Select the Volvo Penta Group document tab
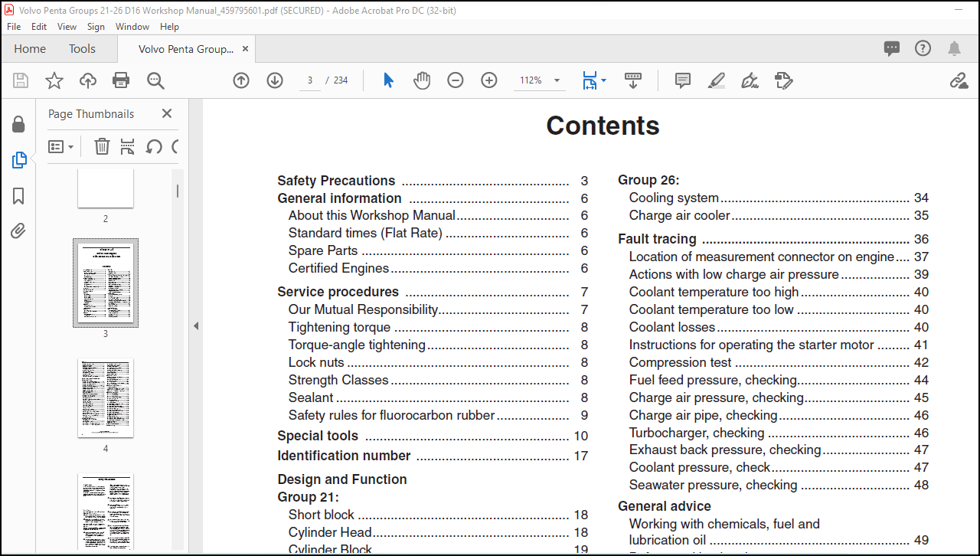Image resolution: width=980 pixels, height=556 pixels. [186, 49]
